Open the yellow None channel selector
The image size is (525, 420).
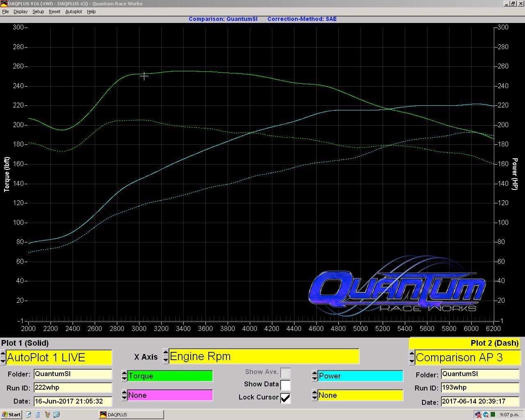pyautogui.click(x=361, y=395)
